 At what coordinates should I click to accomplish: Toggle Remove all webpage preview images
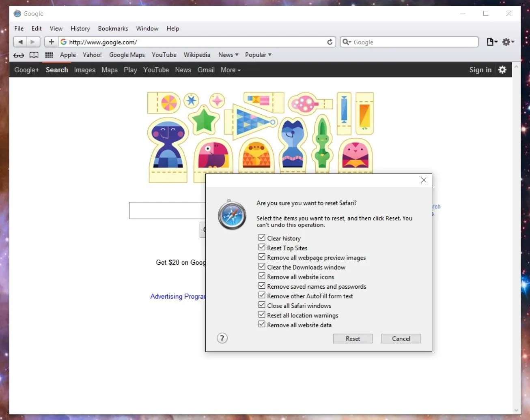point(262,257)
